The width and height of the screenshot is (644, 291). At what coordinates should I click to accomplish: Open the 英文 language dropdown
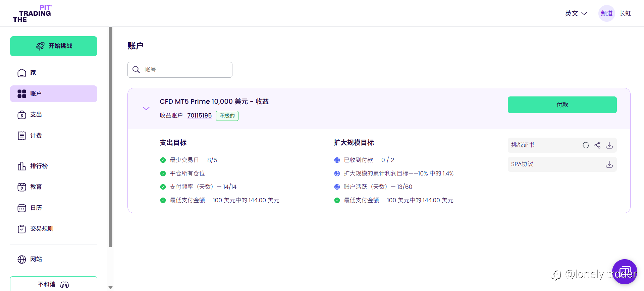576,13
